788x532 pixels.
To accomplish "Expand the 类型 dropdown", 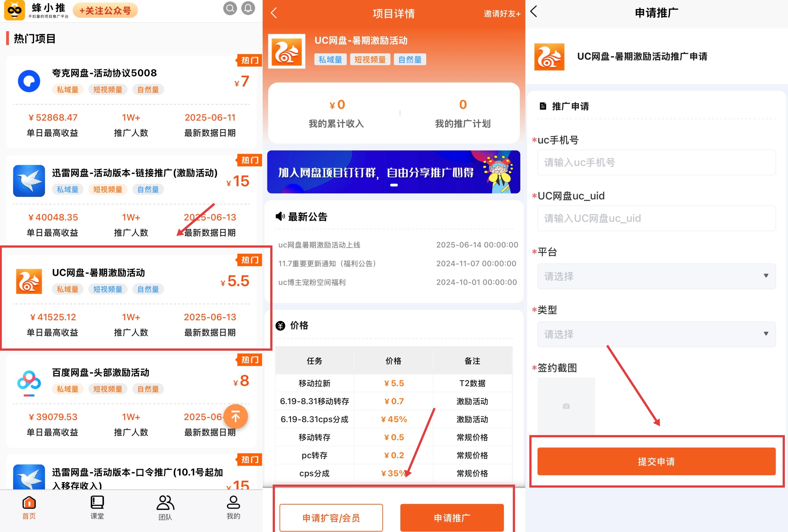I will (x=656, y=334).
